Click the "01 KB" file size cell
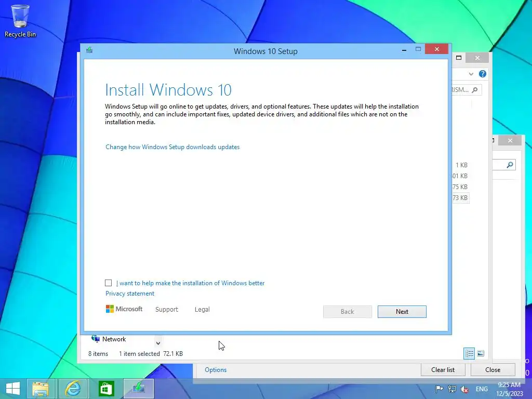 coord(460,176)
